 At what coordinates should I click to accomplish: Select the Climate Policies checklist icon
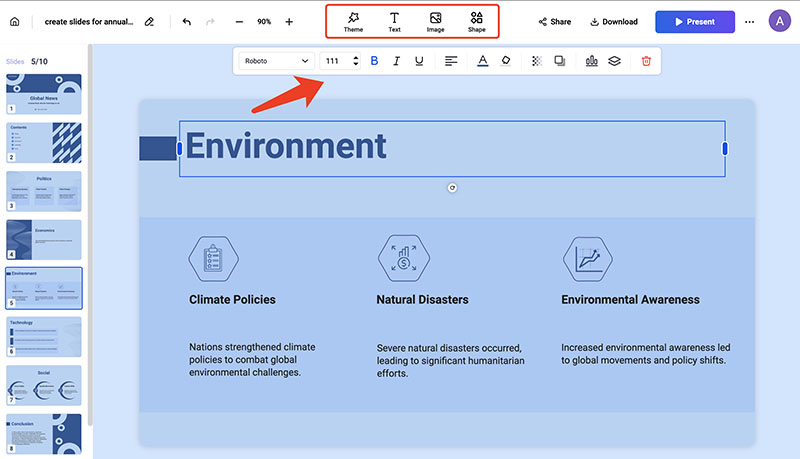[213, 259]
